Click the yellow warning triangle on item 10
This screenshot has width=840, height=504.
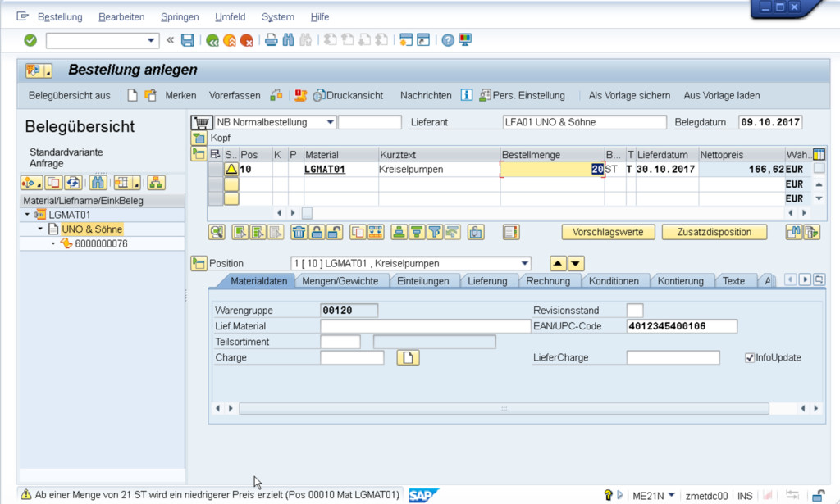231,170
